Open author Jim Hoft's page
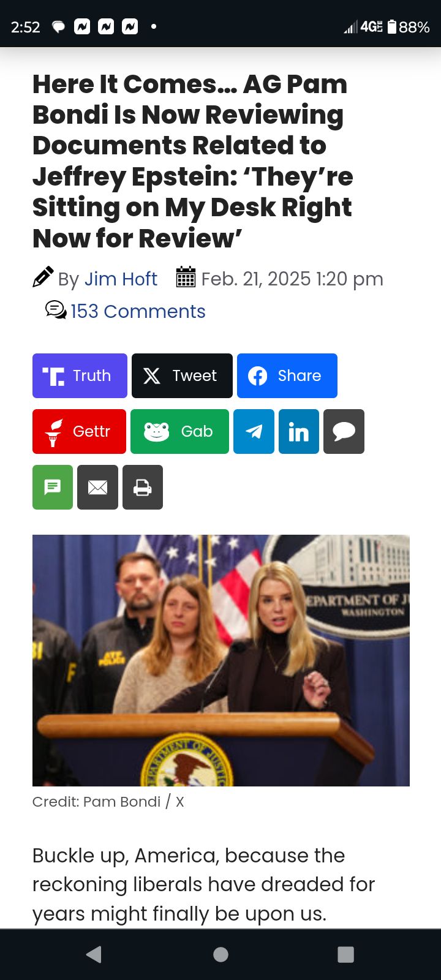Viewport: 441px width, 980px height. (x=121, y=279)
